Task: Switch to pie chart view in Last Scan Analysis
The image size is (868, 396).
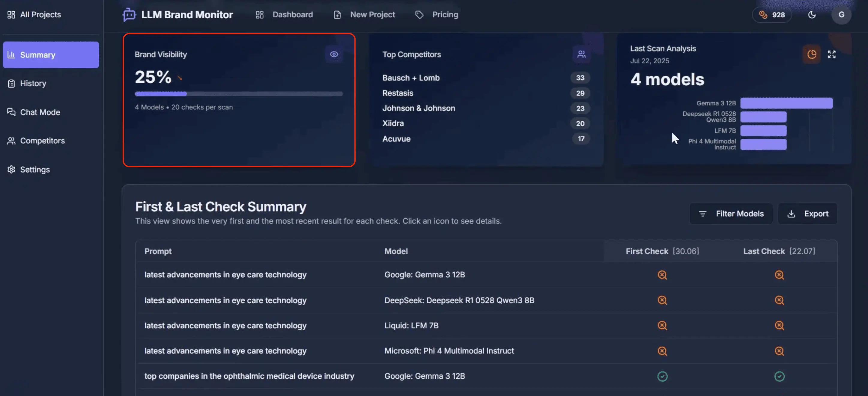Action: pos(811,54)
